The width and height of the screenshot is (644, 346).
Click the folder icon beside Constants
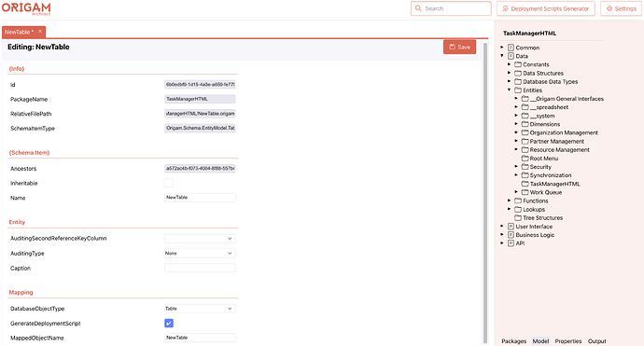pos(518,64)
